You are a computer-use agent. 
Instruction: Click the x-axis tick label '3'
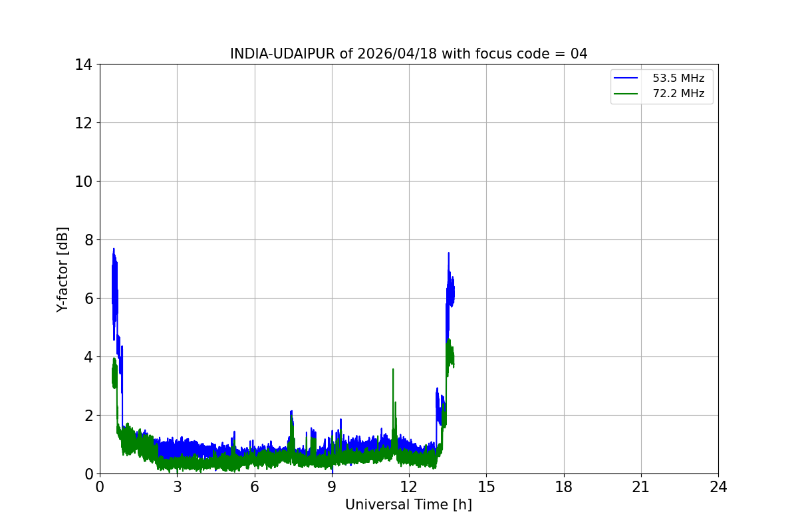177,487
